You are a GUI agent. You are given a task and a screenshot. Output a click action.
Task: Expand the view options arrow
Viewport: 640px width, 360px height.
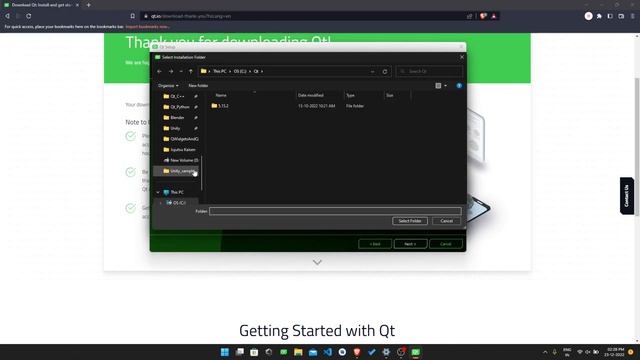[445, 86]
